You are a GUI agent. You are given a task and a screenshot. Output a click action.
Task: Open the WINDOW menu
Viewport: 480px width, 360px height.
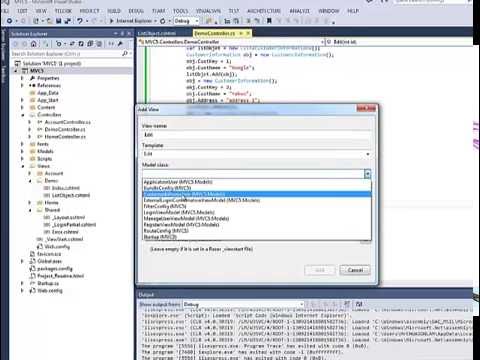click(329, 11)
